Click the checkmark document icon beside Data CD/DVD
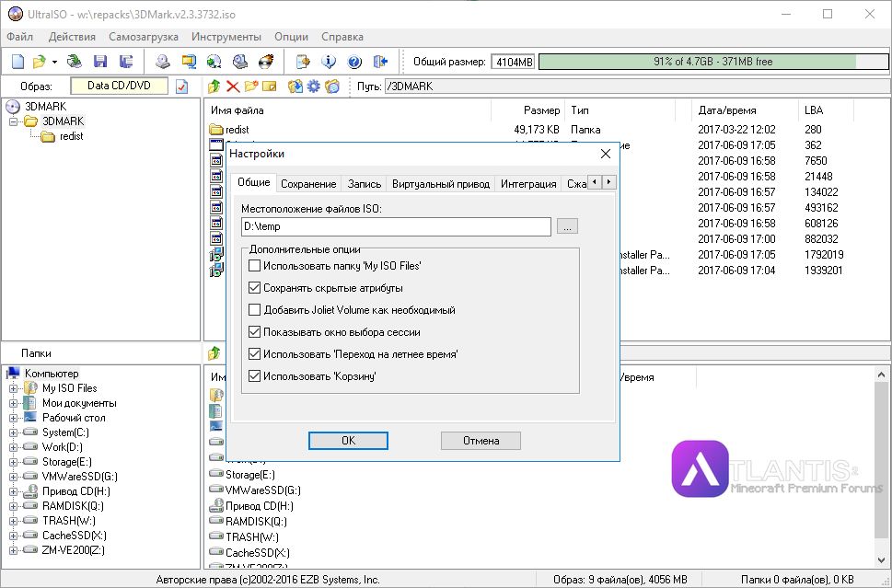The width and height of the screenshot is (892, 588). coord(182,86)
